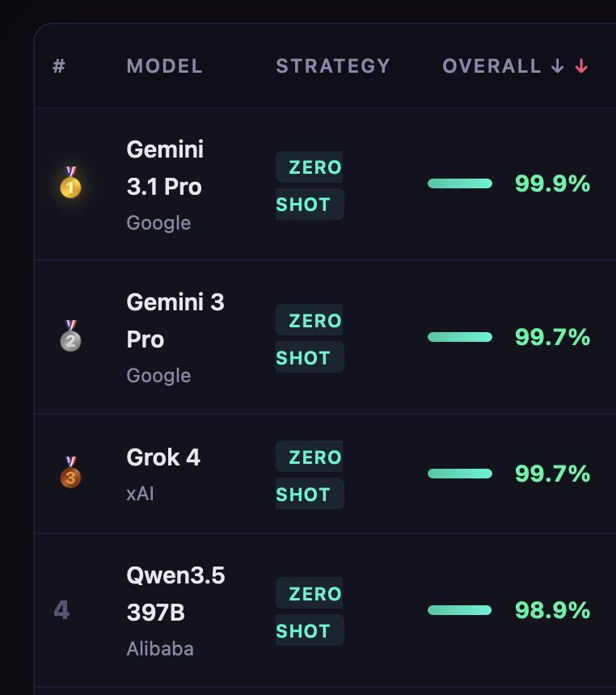Click the score bar for Gemini 3.1 Pro
The height and width of the screenshot is (695, 616).
pos(460,183)
